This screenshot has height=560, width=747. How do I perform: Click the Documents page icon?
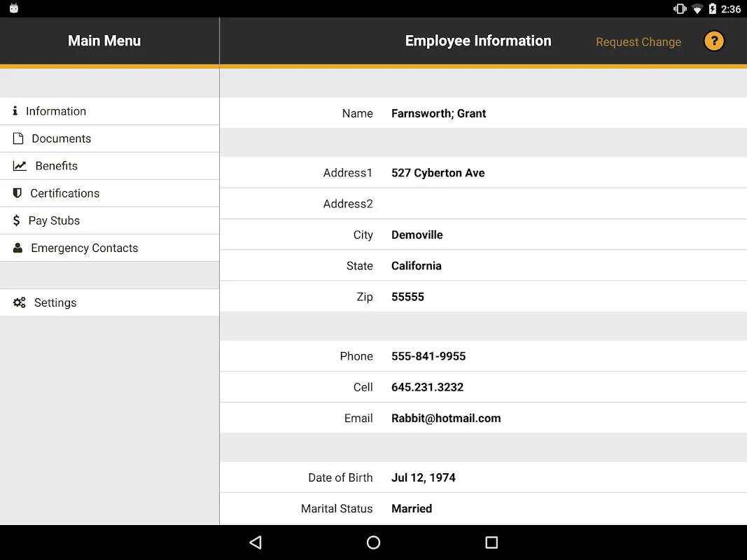[18, 139]
